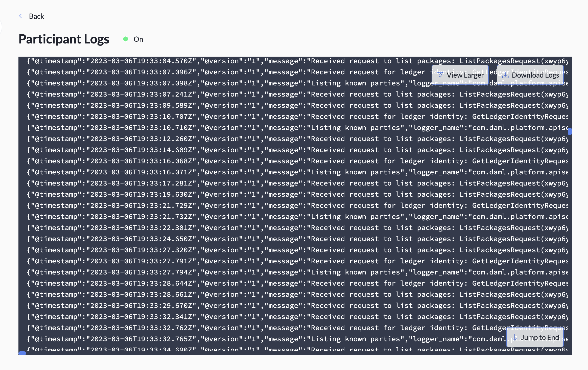Click the vertical scrollbar thumb on right edge
This screenshot has width=588, height=370.
point(570,131)
